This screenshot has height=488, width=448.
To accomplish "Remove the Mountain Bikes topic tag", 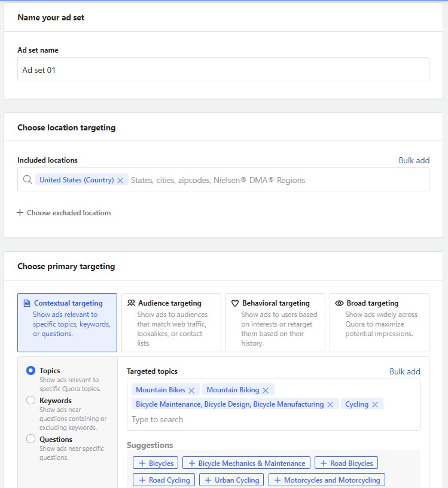I will click(x=191, y=390).
